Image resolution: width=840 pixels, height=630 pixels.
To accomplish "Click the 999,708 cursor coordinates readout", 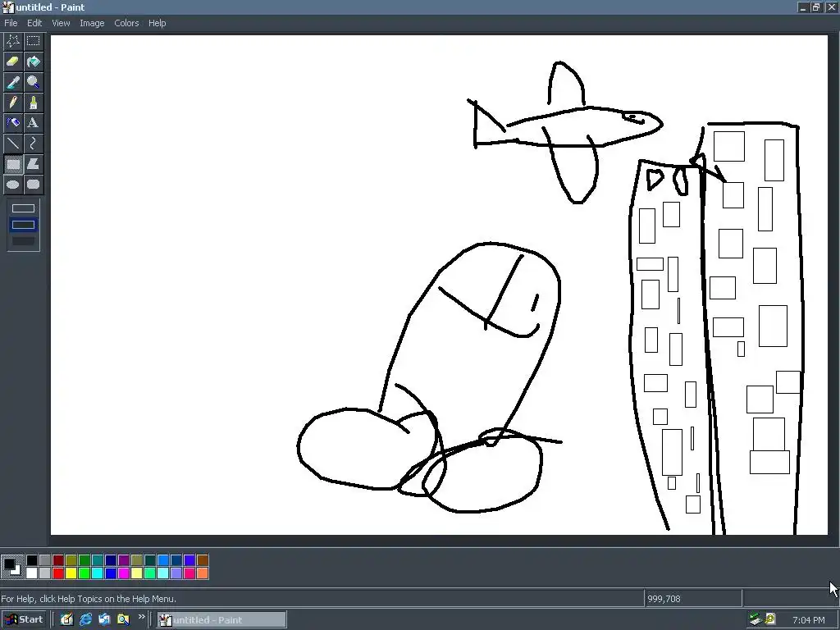I will 664,599.
